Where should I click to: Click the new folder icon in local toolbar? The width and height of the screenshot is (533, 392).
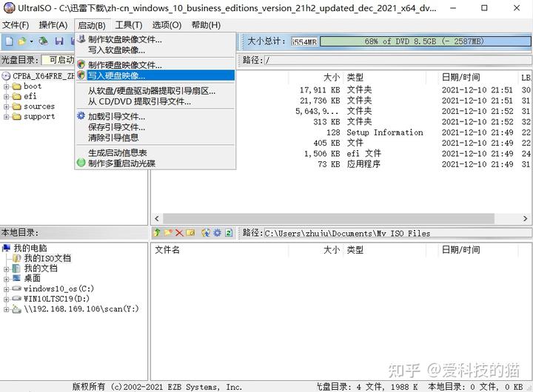[168, 232]
